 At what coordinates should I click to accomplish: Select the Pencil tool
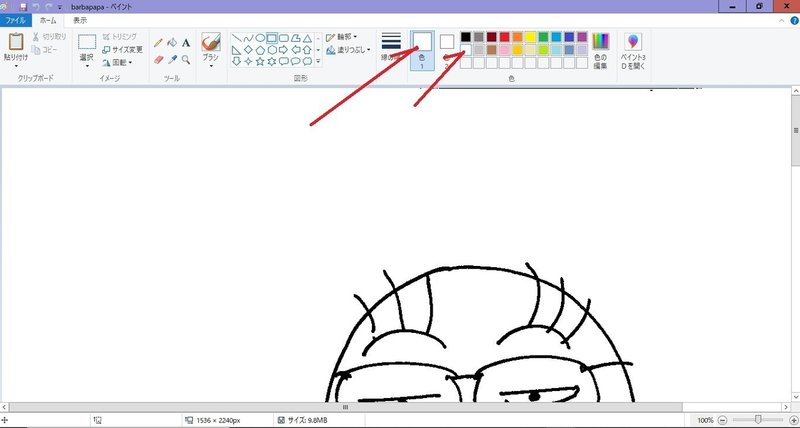coord(158,43)
